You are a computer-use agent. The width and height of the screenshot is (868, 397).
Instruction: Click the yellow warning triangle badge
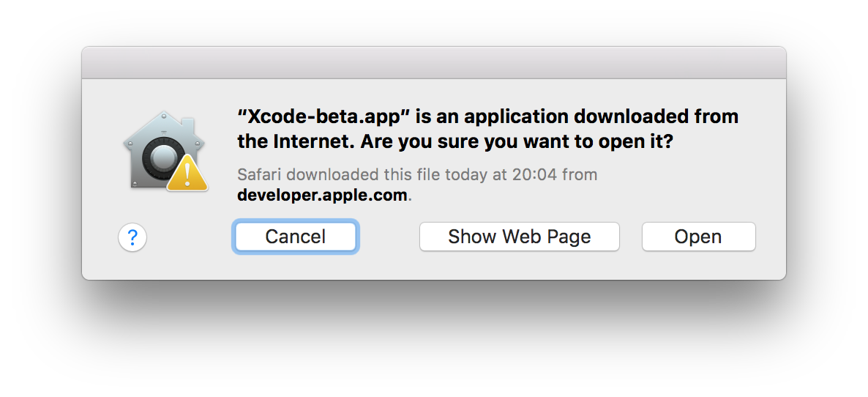click(187, 172)
